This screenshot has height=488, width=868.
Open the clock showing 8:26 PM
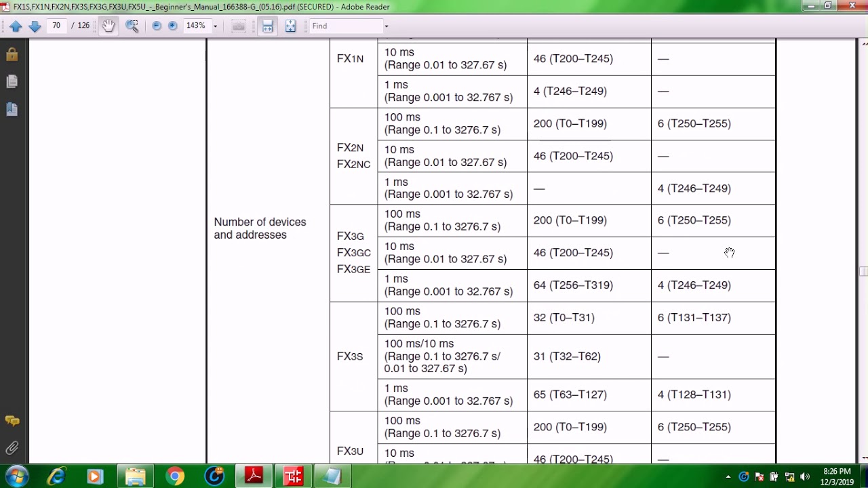tap(837, 476)
